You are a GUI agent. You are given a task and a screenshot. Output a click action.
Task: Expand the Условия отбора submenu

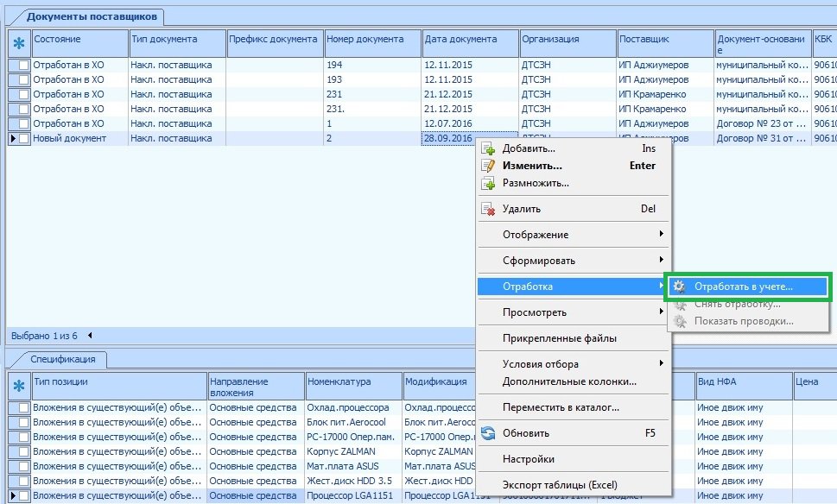click(x=574, y=364)
